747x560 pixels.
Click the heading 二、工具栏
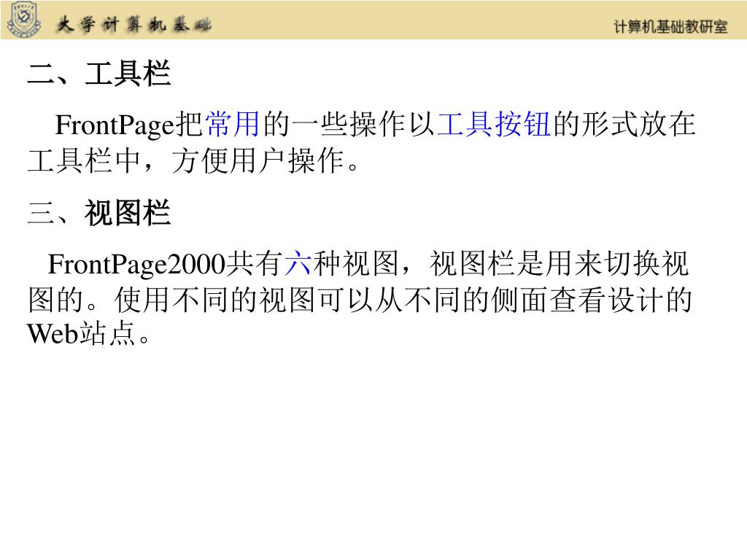point(99,74)
